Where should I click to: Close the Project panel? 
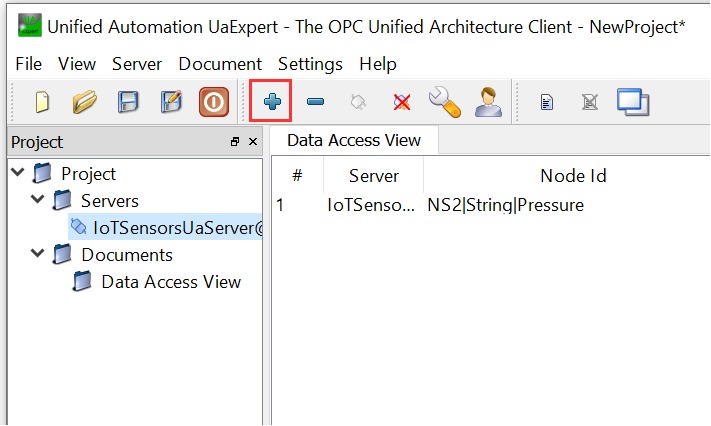point(253,142)
